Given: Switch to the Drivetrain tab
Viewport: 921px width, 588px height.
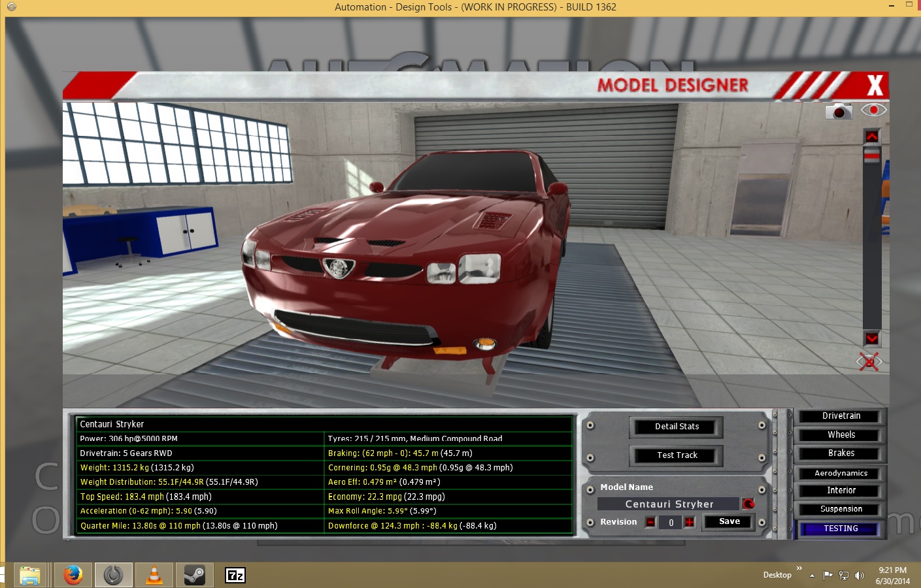Looking at the screenshot, I should click(841, 416).
